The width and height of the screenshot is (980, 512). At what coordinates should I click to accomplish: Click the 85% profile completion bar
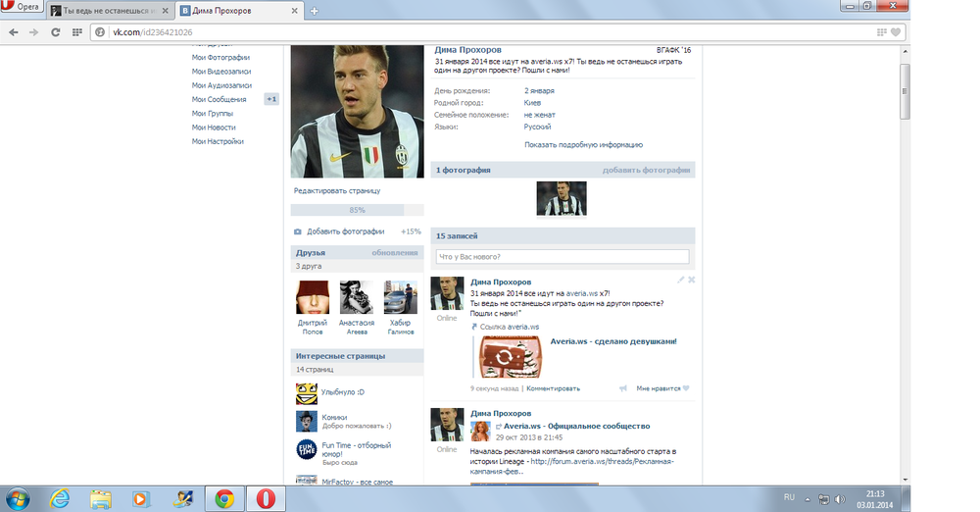pos(357,210)
